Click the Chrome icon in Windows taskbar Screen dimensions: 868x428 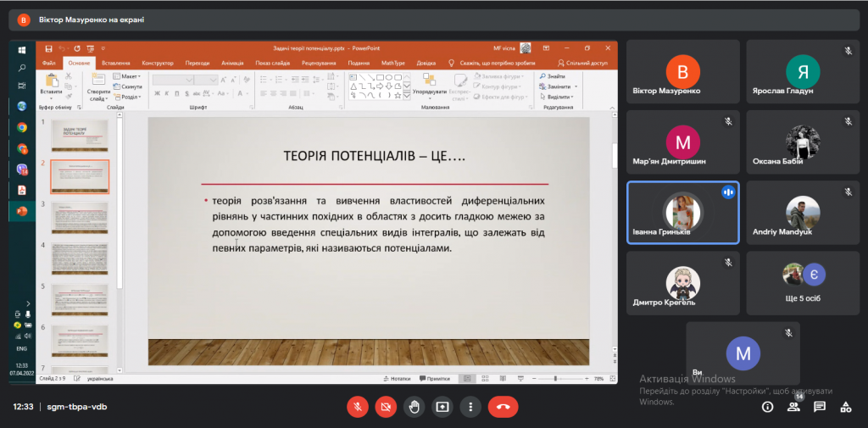pos(21,127)
